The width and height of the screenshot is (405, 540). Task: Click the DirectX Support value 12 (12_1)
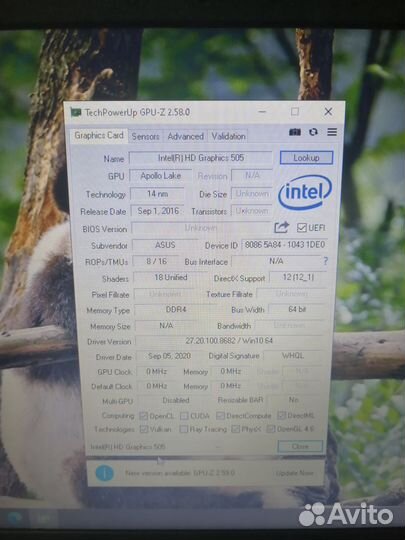[x=298, y=277]
